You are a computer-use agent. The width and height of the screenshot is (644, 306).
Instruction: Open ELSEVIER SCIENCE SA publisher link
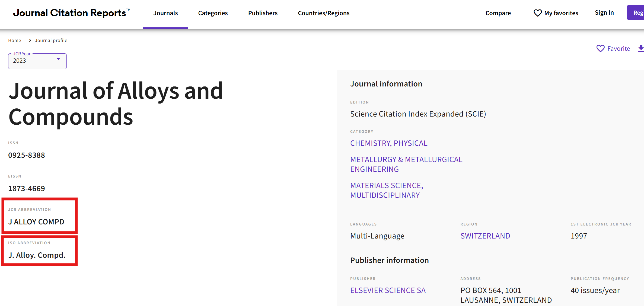(388, 290)
